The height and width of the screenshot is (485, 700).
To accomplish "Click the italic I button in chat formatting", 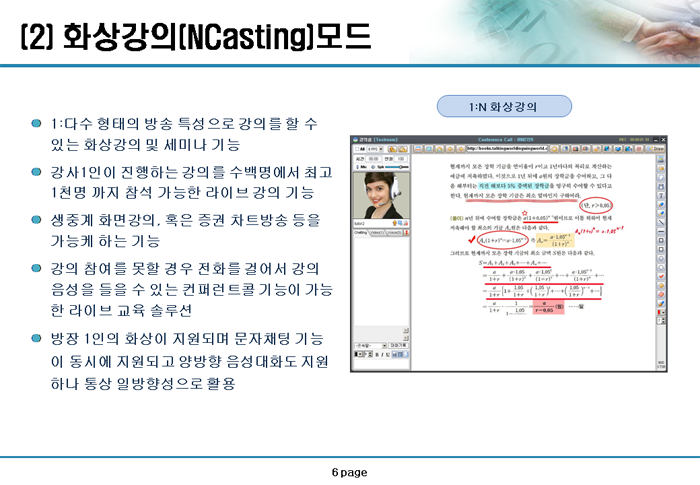I will tap(382, 354).
